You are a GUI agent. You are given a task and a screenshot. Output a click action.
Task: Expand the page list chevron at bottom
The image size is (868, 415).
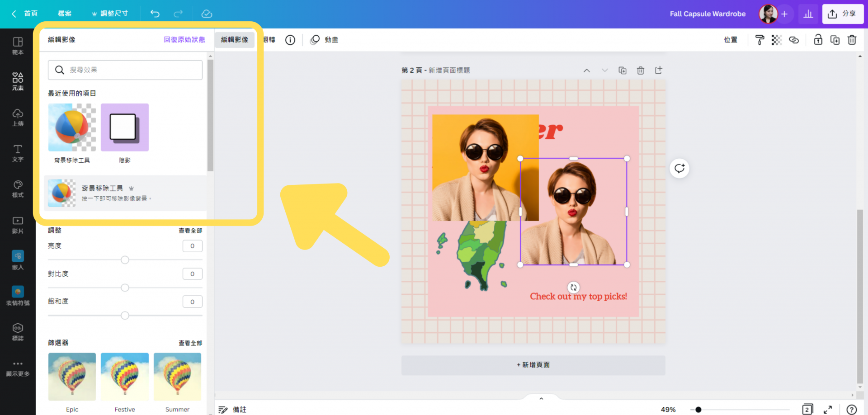click(x=541, y=398)
